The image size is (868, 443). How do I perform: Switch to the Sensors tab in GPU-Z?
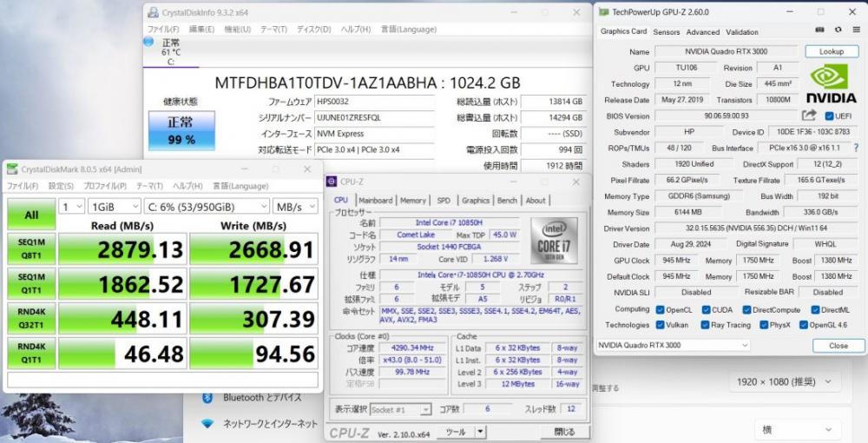[666, 32]
